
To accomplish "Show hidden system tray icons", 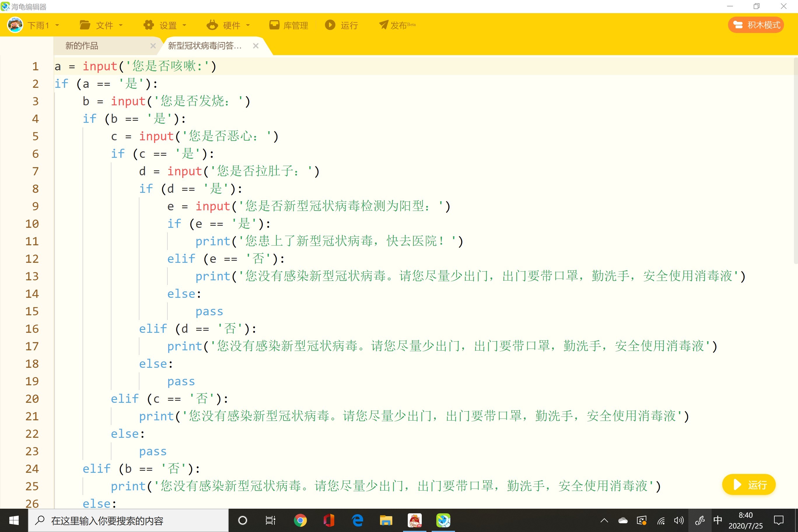I will [x=604, y=520].
